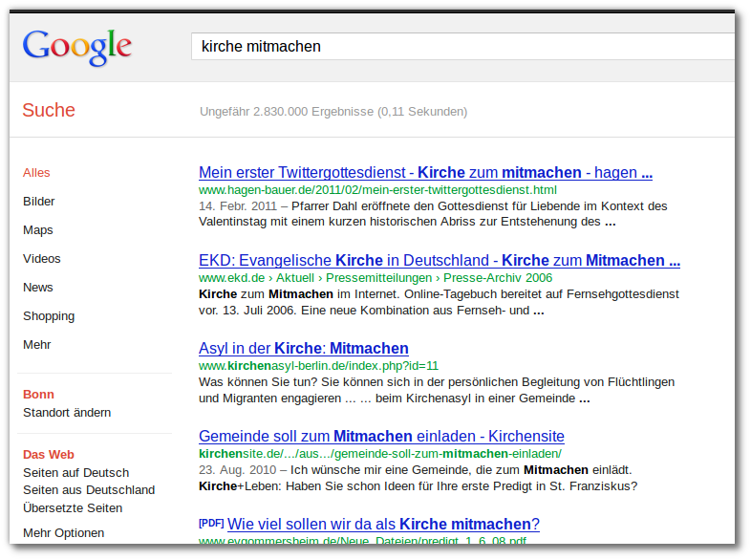Viewport: 751px width, 560px height.
Task: Click kirchenasyl-berlin.de green URL
Action: point(318,366)
